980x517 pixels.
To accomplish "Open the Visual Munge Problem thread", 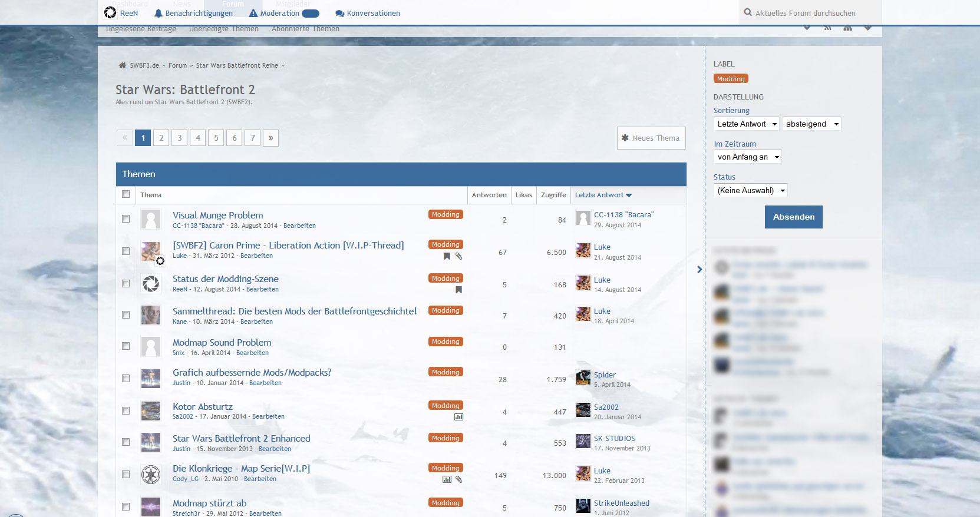I will (218, 216).
